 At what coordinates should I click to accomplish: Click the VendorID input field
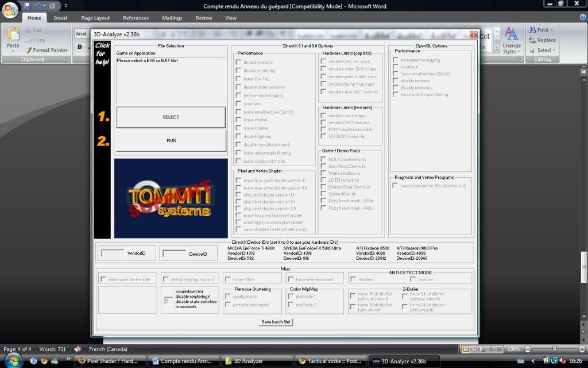pyautogui.click(x=113, y=253)
